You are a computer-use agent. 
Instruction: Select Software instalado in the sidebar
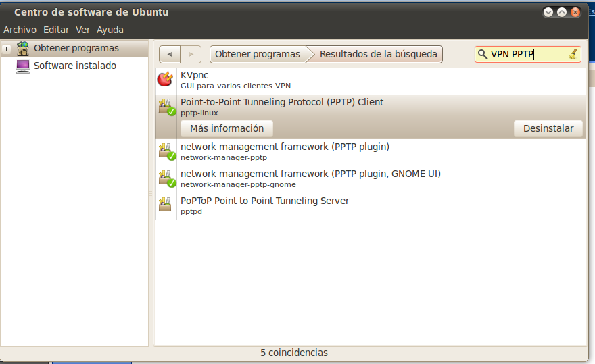(74, 66)
